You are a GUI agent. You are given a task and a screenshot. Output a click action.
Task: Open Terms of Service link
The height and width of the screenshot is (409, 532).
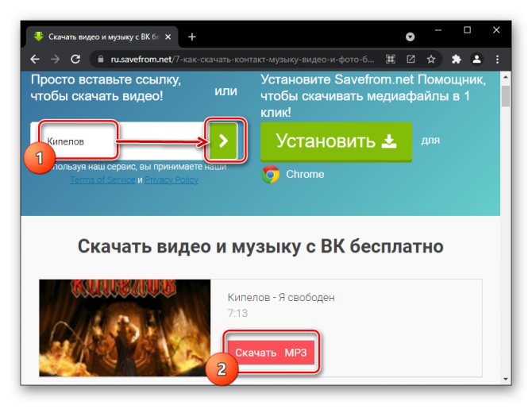pyautogui.click(x=102, y=179)
